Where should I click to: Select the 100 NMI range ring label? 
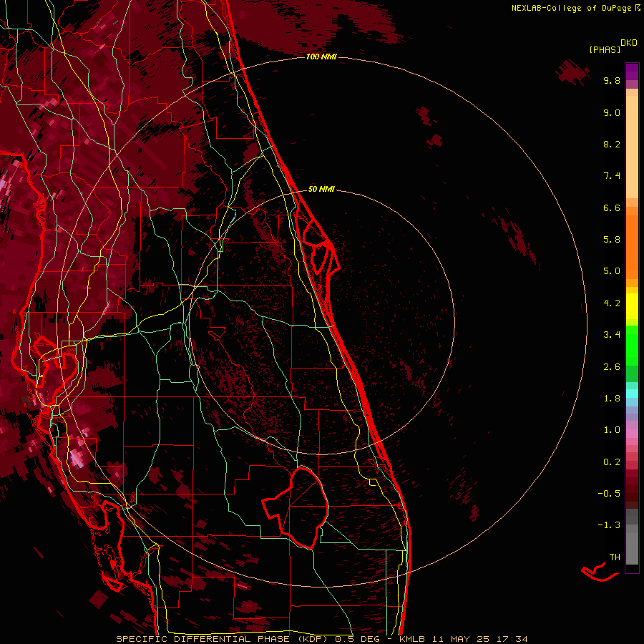point(321,57)
